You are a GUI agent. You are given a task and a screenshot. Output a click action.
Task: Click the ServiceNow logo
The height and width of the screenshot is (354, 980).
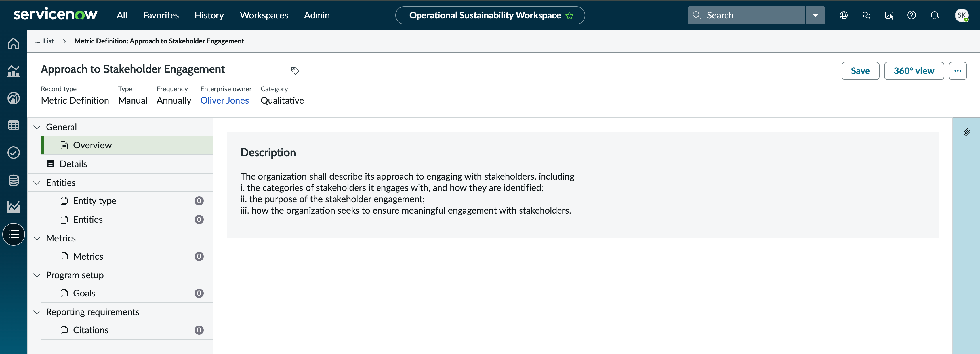point(56,14)
